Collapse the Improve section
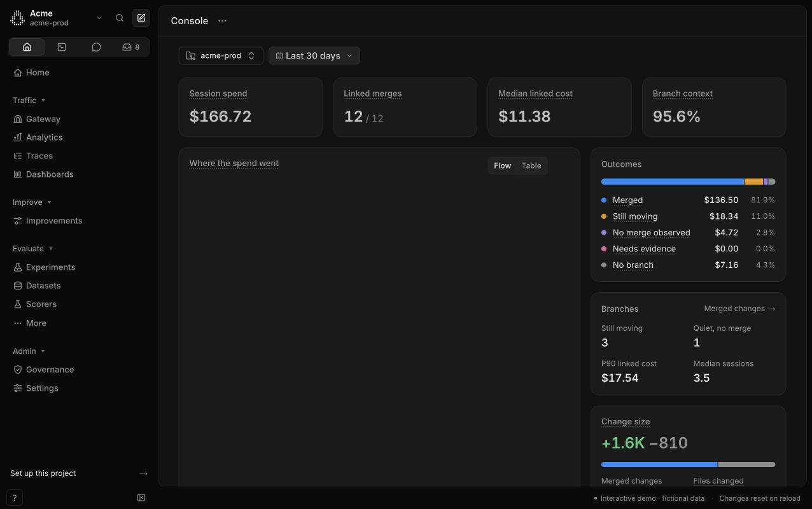The image size is (812, 509). [32, 202]
